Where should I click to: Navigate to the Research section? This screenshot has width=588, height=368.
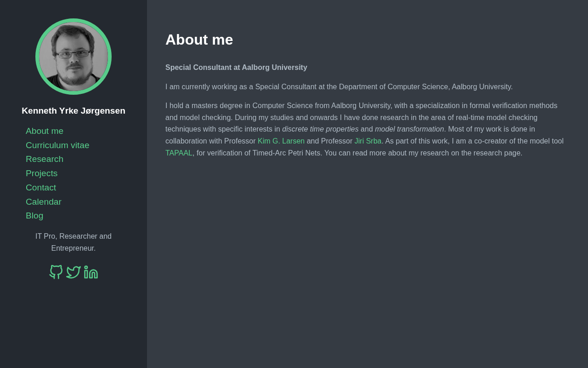click(x=45, y=159)
